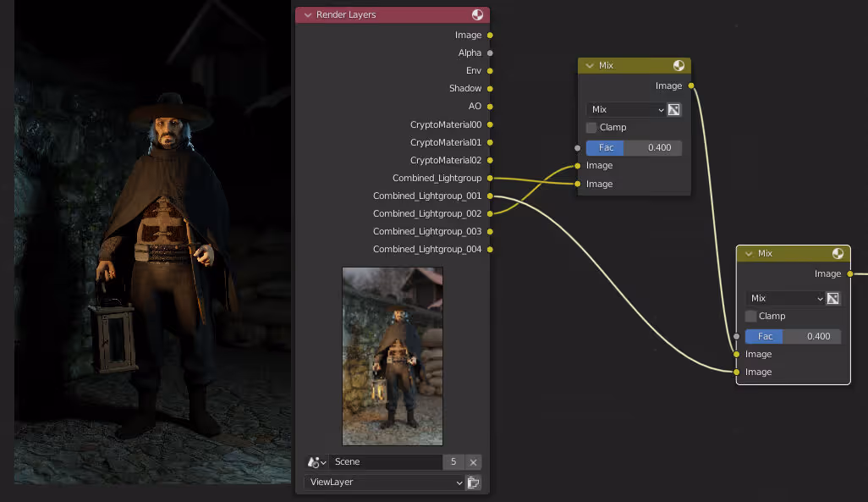Click the Render Layers Image output socket
868x502 pixels.
click(x=490, y=36)
